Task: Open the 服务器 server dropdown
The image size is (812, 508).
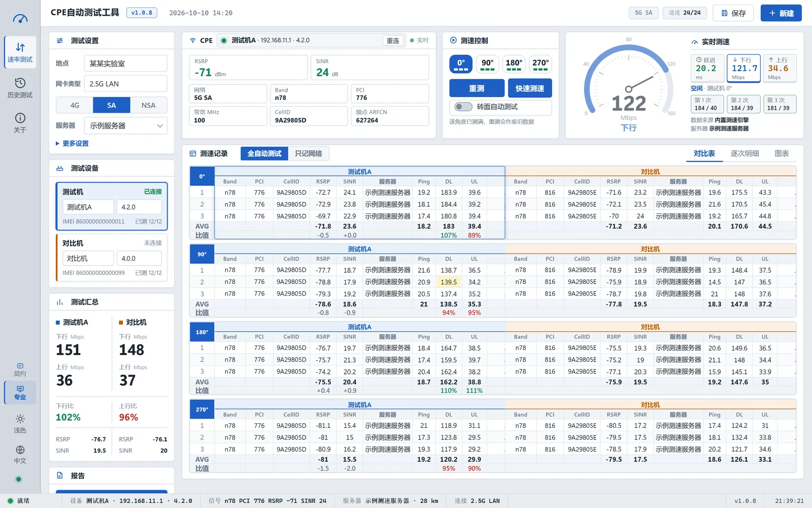Action: point(126,125)
